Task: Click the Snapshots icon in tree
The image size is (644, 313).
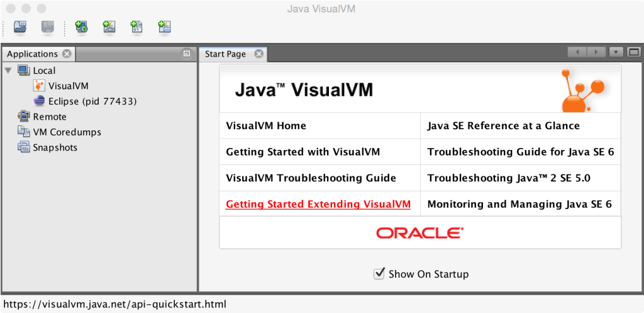Action: point(23,147)
